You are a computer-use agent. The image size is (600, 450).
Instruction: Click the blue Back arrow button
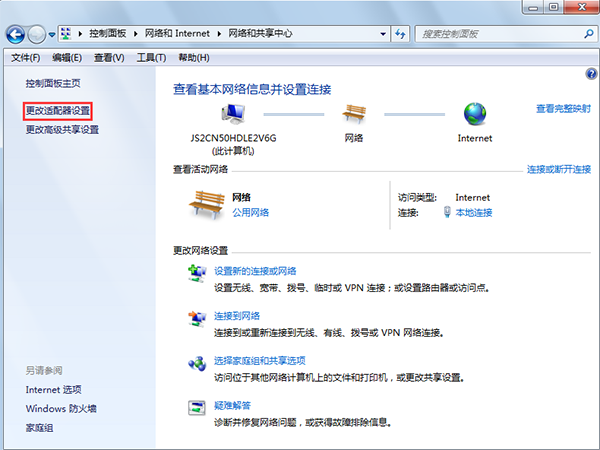tap(16, 35)
